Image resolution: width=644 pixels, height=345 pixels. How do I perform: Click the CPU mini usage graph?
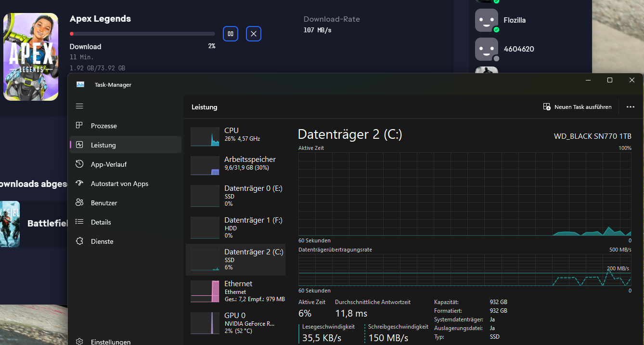coord(205,137)
